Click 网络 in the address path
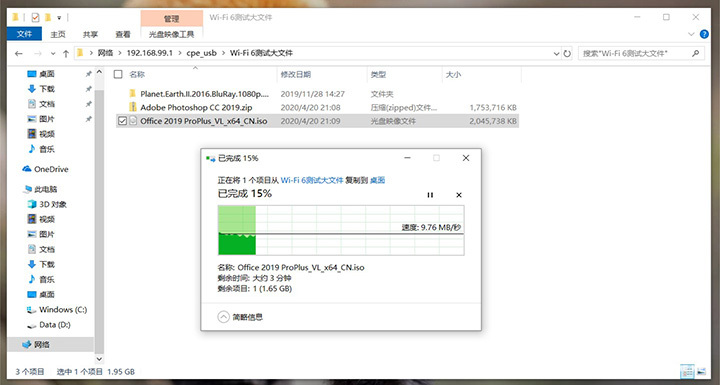 pos(105,53)
